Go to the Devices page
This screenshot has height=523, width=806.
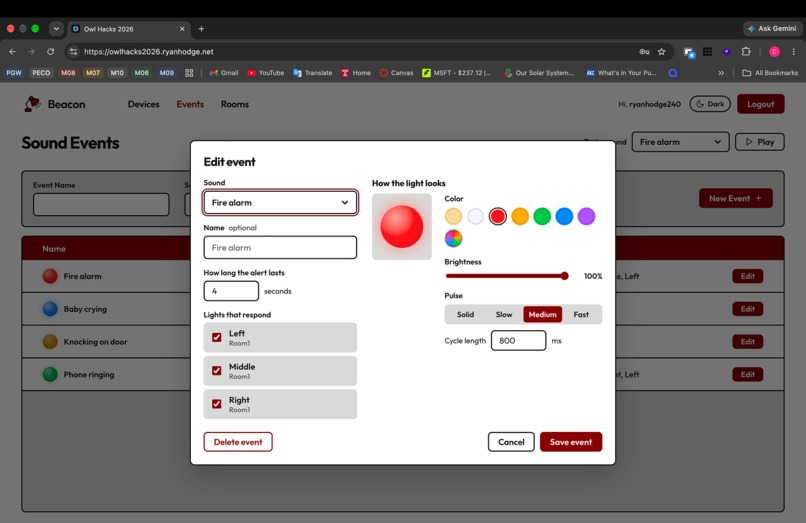pos(143,104)
